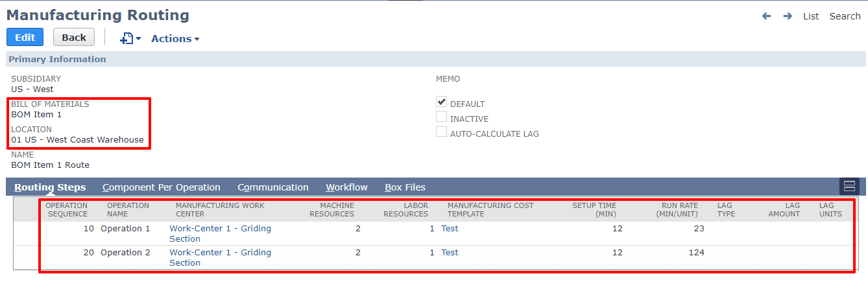Viewport: 868px width, 289px height.
Task: Switch to the Workflow tab
Action: pos(346,187)
